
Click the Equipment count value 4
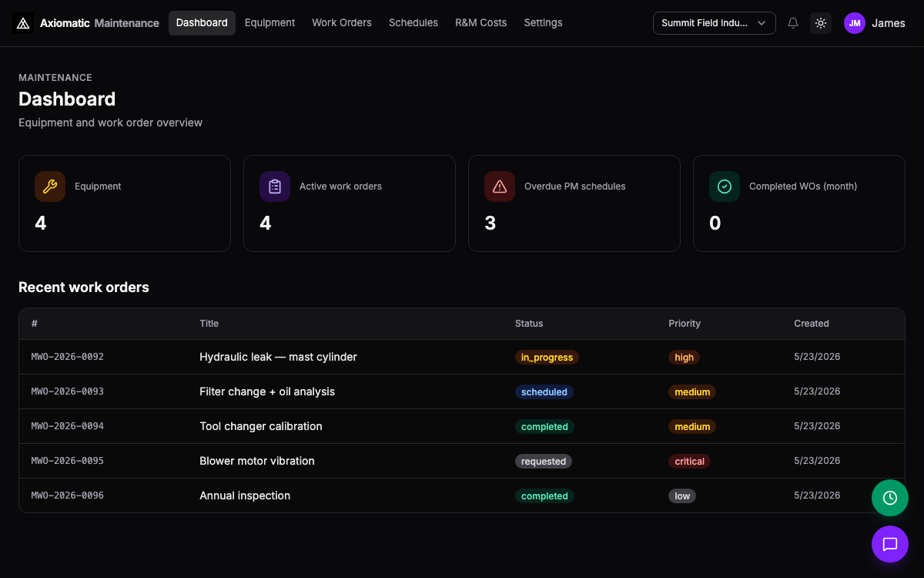(41, 223)
